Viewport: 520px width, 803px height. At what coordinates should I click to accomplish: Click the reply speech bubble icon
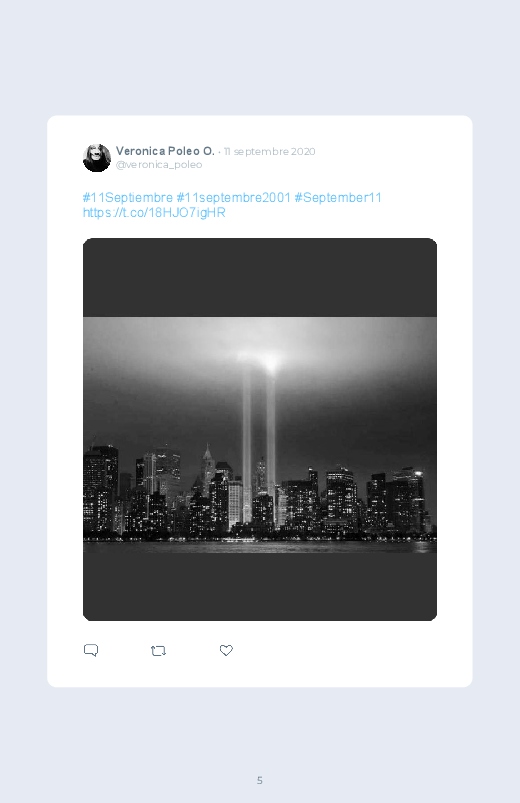[91, 650]
